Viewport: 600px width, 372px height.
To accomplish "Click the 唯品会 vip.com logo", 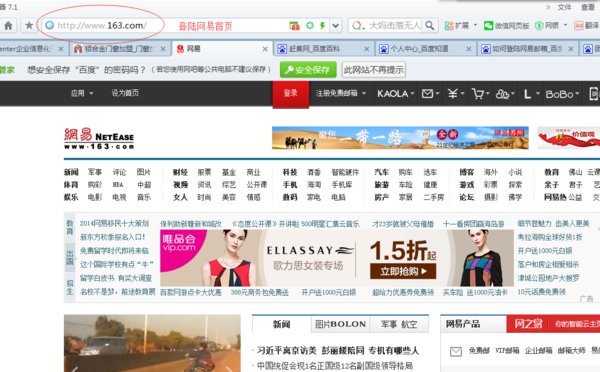I will tap(179, 243).
